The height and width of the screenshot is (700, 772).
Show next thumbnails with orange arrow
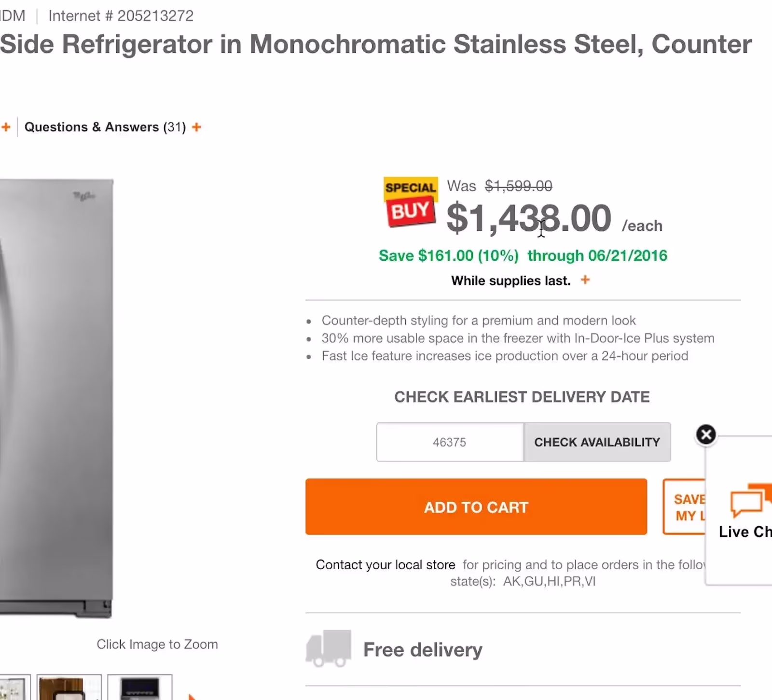pyautogui.click(x=192, y=696)
